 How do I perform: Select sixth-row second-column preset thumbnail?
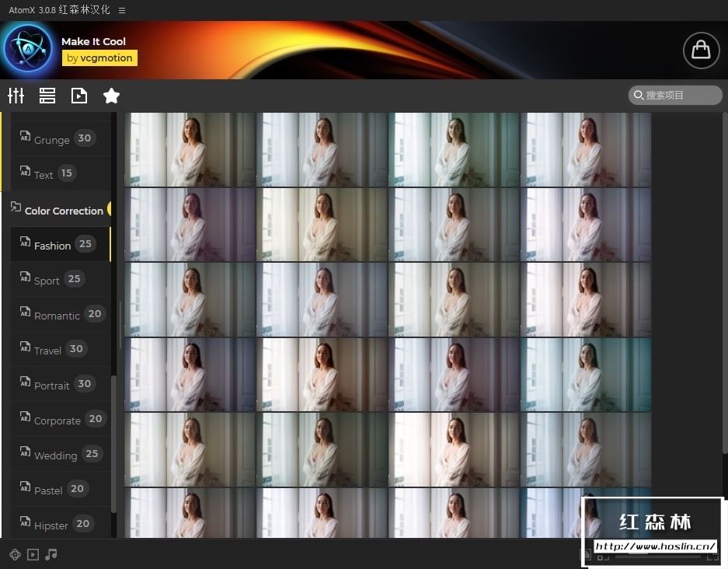tap(322, 513)
